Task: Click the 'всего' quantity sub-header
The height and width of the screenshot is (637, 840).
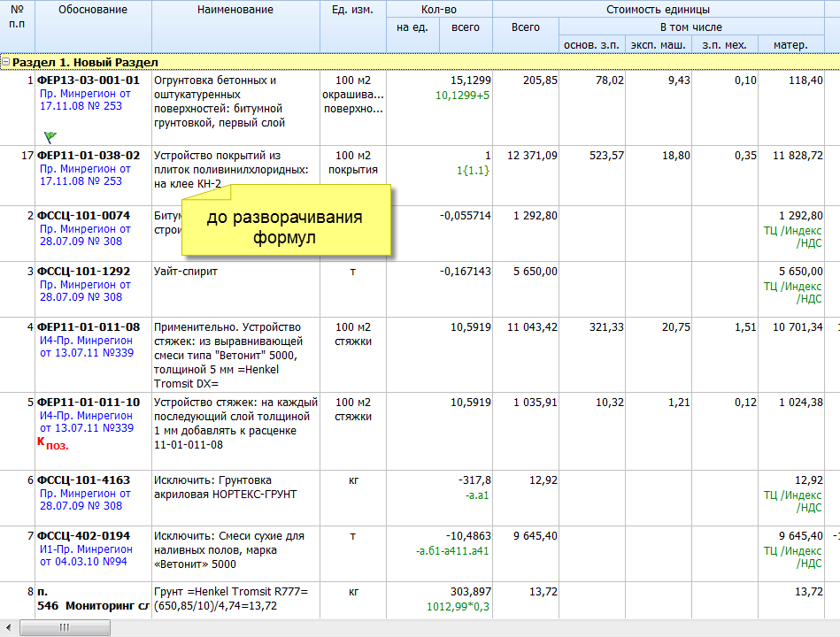Action: click(466, 35)
